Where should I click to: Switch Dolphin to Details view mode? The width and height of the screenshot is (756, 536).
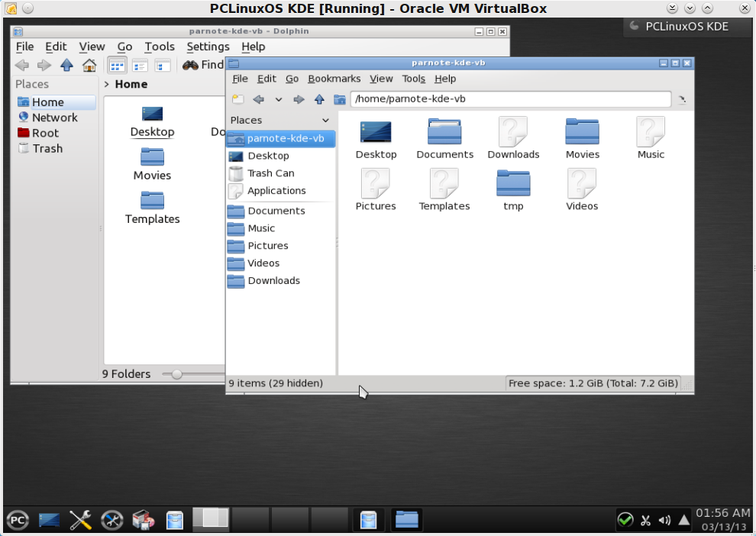140,65
